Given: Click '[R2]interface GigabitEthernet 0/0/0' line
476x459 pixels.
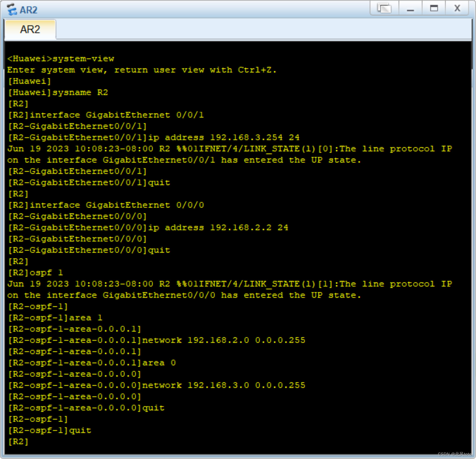Looking at the screenshot, I should [106, 205].
